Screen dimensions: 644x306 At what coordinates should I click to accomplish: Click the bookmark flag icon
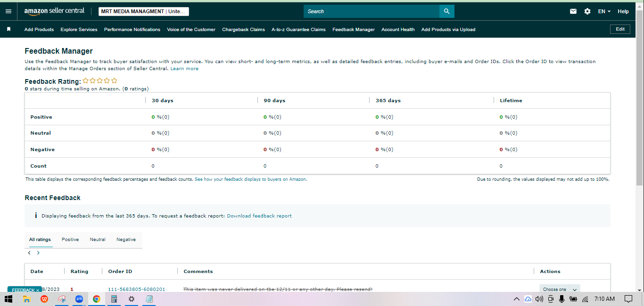coord(8,29)
